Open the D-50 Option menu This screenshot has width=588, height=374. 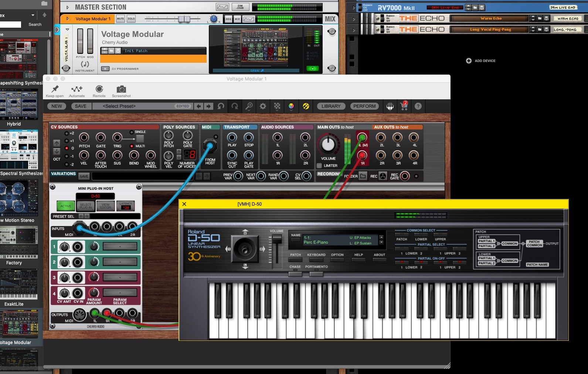[337, 260]
